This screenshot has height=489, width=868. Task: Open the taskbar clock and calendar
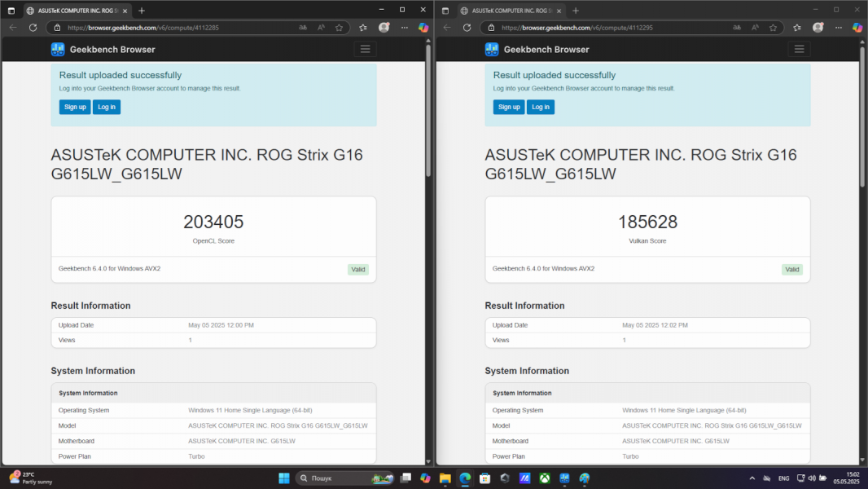(x=847, y=478)
